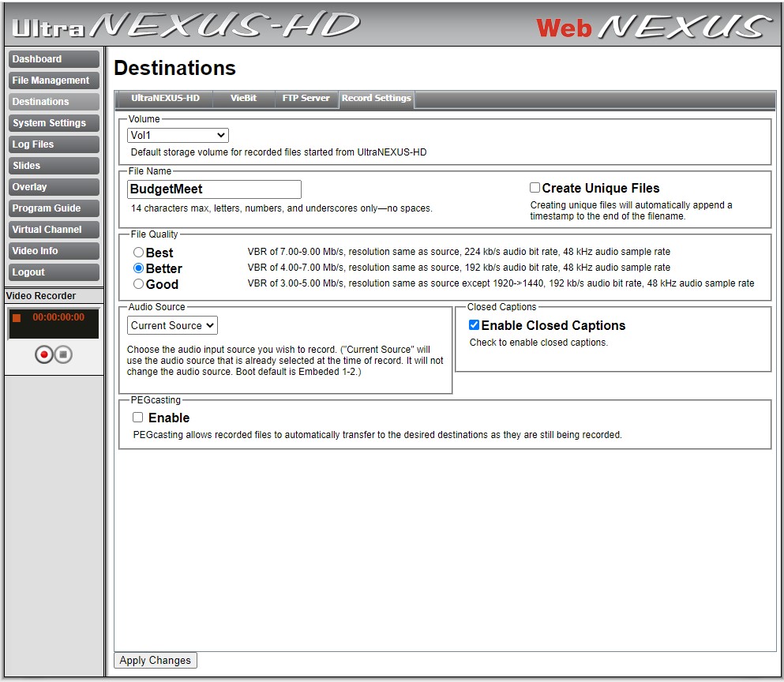Open the Program Guide

tap(52, 208)
